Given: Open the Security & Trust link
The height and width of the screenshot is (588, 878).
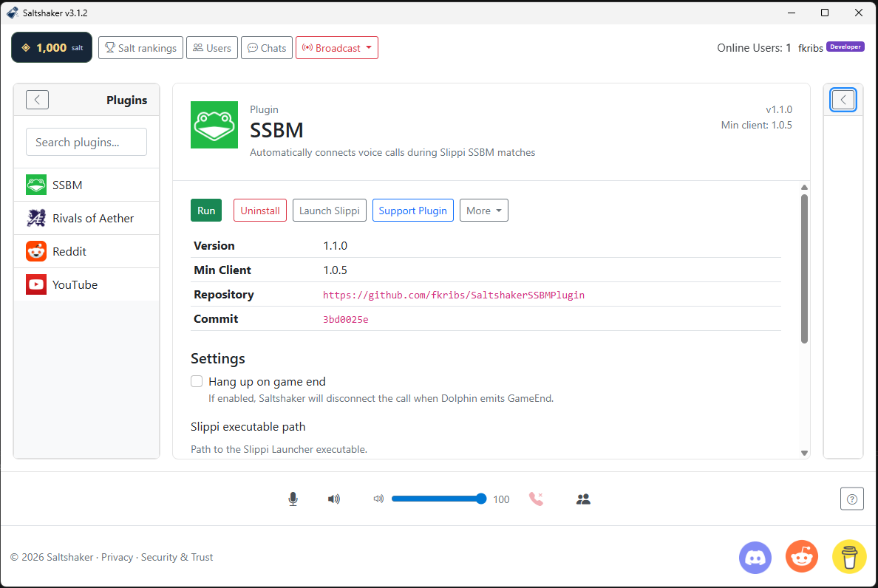Looking at the screenshot, I should pyautogui.click(x=177, y=557).
